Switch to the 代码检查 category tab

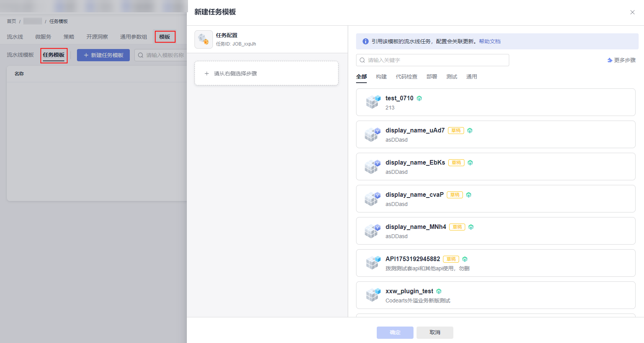pyautogui.click(x=406, y=77)
